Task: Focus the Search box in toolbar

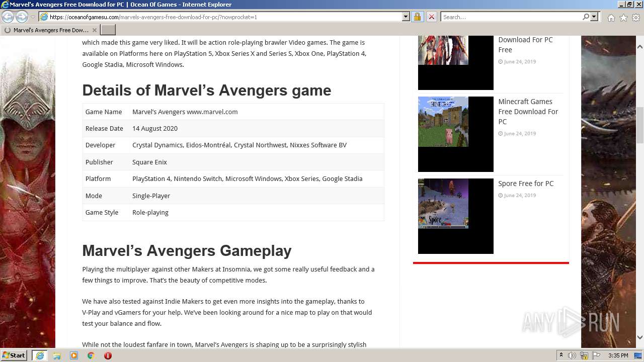Action: (512, 17)
